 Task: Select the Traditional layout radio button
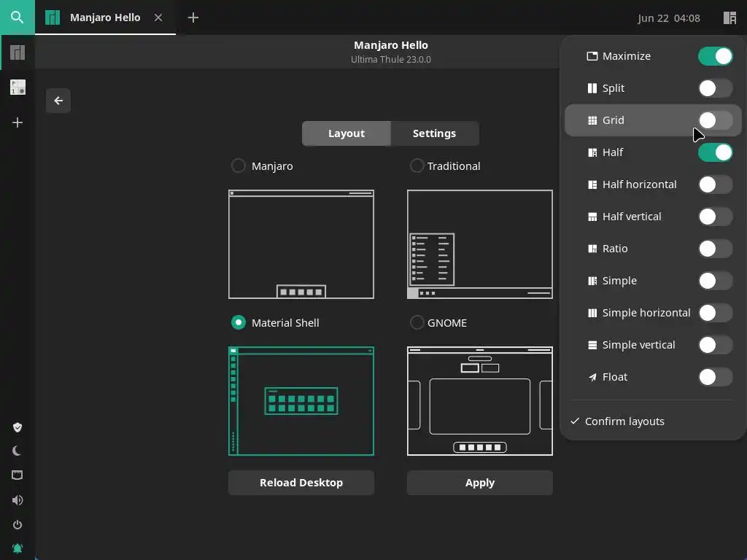(x=417, y=166)
